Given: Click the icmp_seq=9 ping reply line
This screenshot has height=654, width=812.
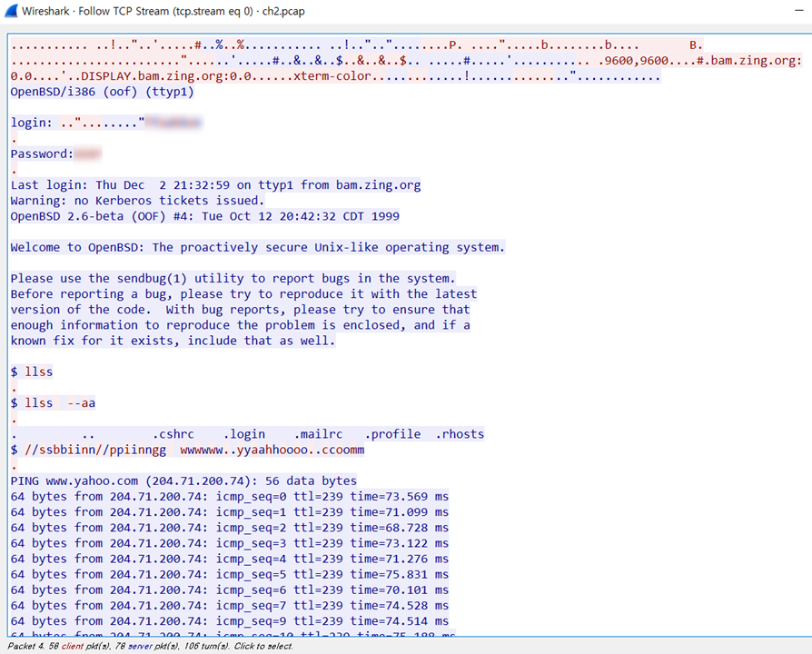Looking at the screenshot, I should pos(230,621).
